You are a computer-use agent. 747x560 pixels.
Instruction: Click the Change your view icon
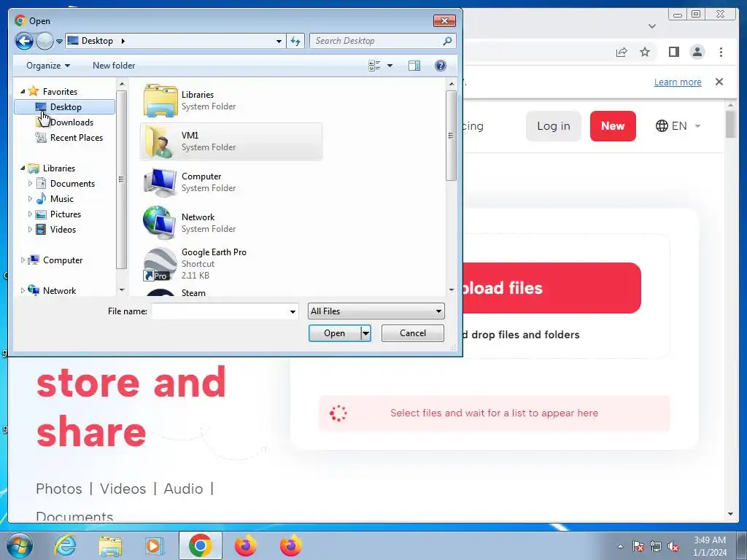tap(374, 65)
